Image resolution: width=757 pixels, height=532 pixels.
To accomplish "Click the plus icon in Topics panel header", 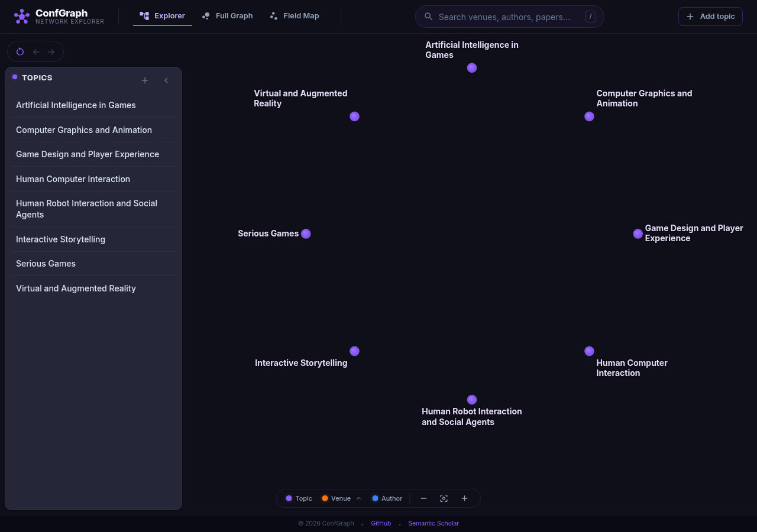I will click(x=145, y=80).
